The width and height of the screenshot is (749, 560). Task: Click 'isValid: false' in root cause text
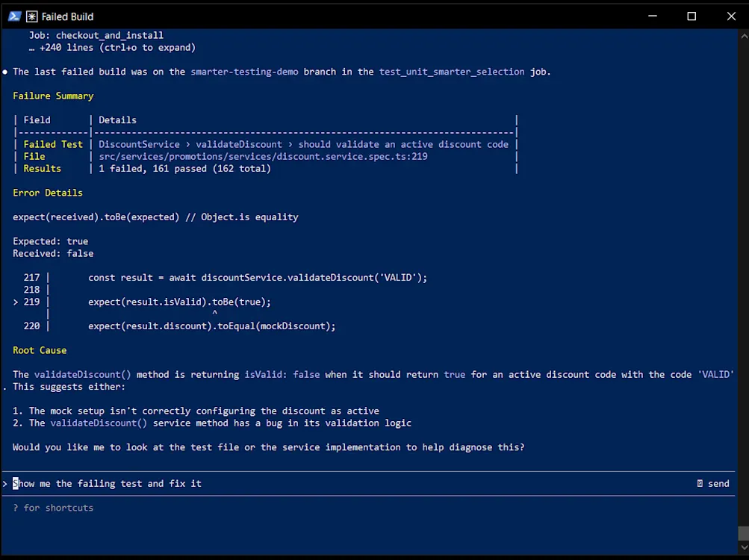(x=282, y=375)
